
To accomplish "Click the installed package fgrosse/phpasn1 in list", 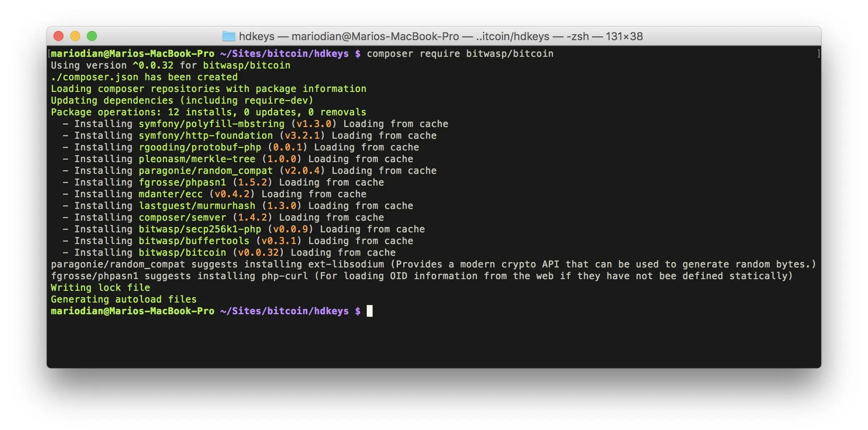I will (182, 182).
